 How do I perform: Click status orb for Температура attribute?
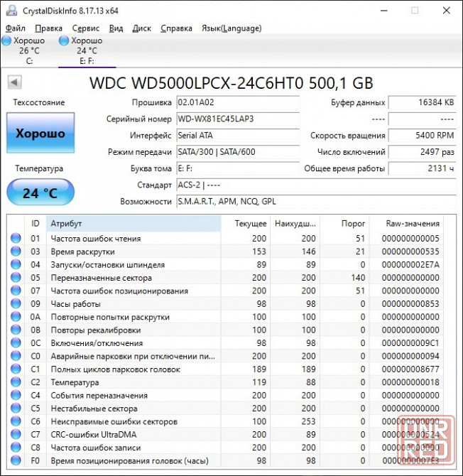click(16, 382)
